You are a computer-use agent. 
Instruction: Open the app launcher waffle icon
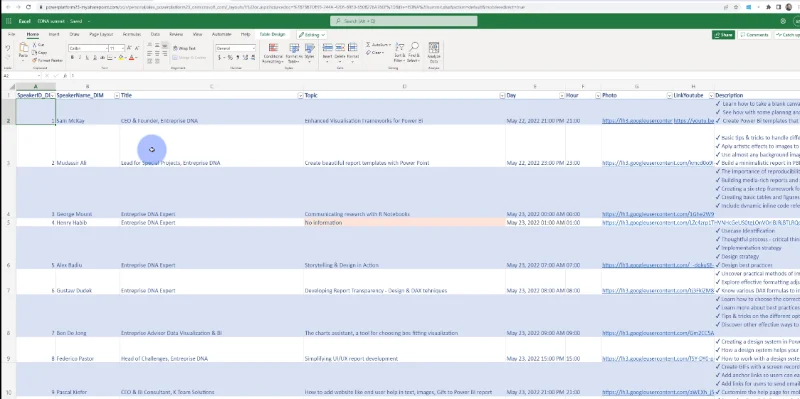coord(9,21)
